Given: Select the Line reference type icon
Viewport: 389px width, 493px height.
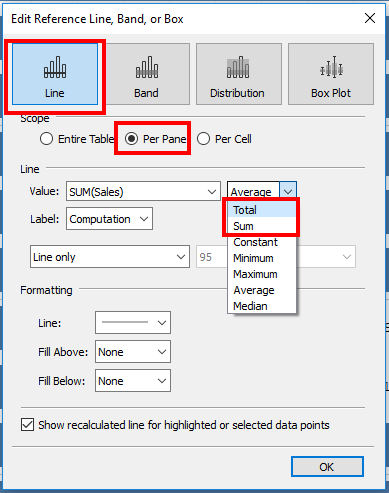Looking at the screenshot, I should tap(55, 74).
